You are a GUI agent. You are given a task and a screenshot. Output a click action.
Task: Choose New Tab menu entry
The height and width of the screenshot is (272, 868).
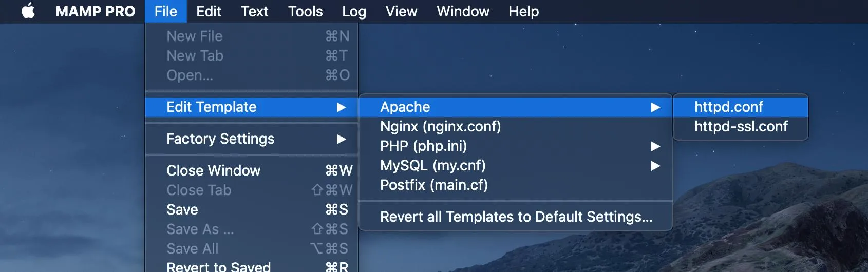(x=252, y=55)
